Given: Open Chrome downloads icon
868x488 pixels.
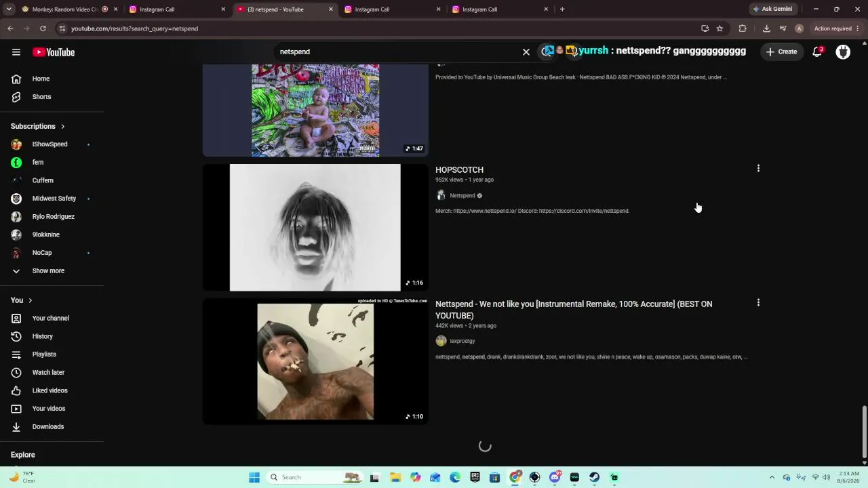Looking at the screenshot, I should coord(766,28).
